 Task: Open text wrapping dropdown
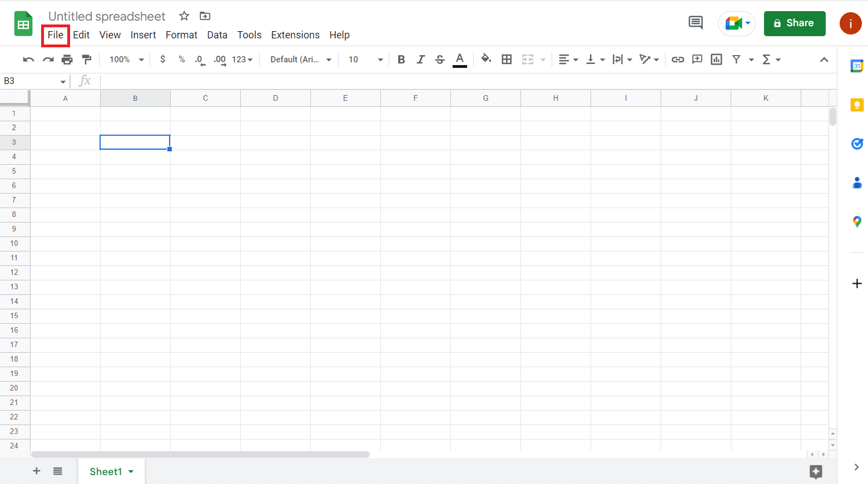pos(622,60)
